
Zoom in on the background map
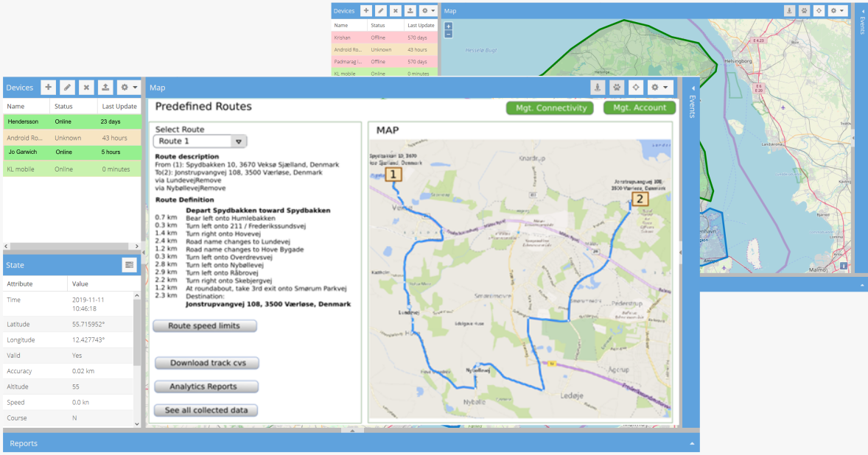(x=449, y=26)
